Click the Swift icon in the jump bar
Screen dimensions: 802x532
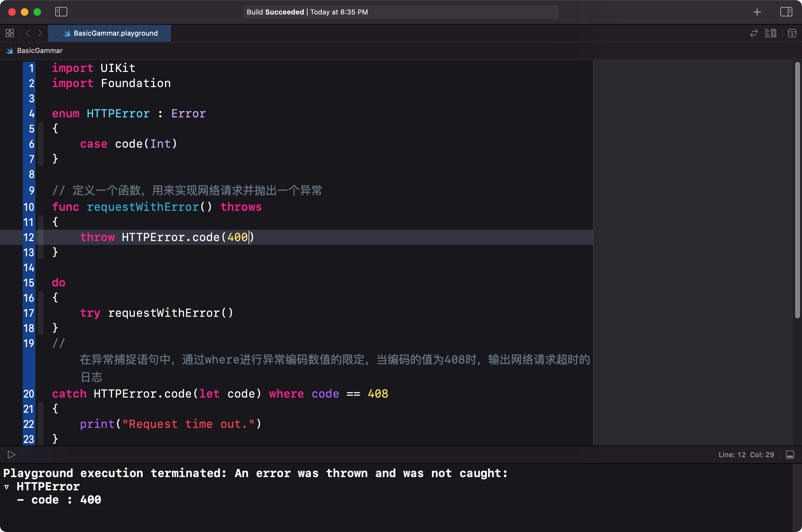tap(9, 50)
